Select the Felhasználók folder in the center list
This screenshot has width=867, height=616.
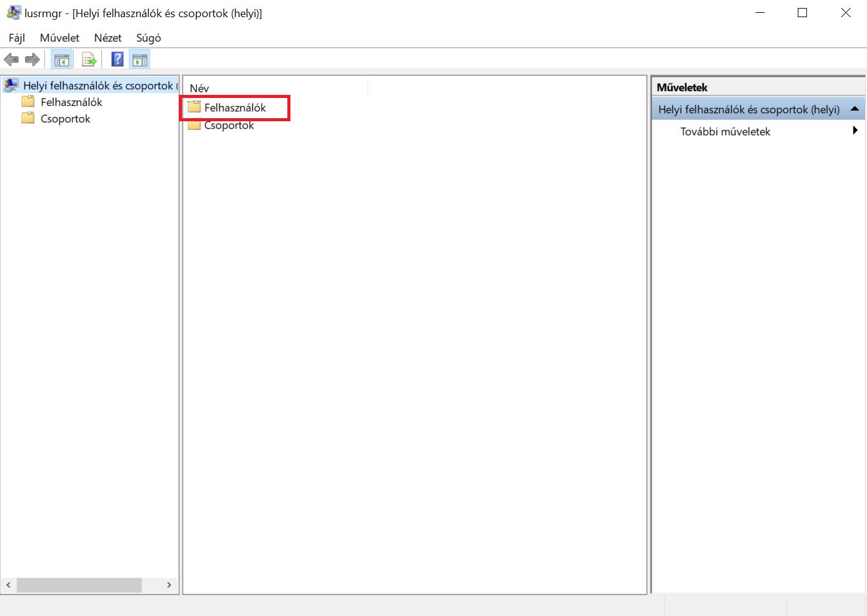[x=235, y=108]
